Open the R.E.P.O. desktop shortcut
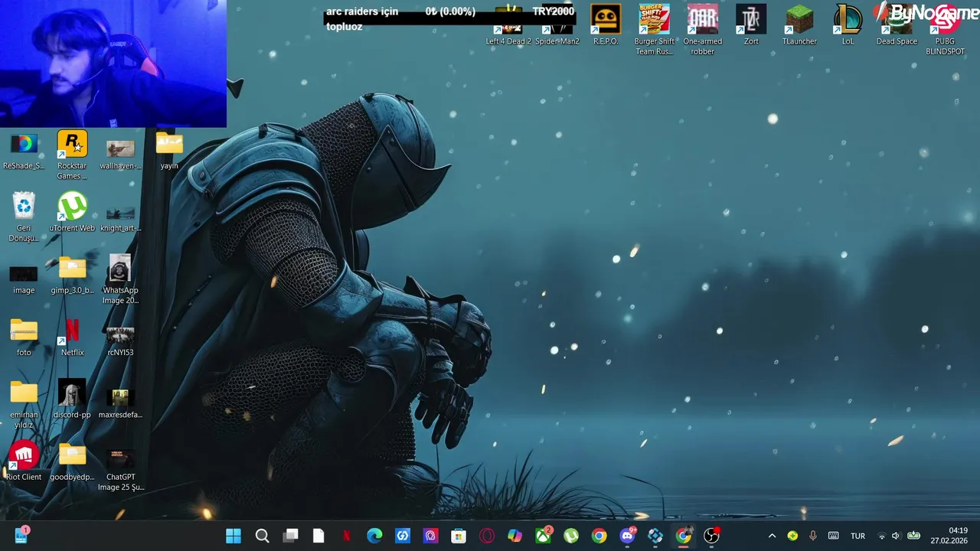The width and height of the screenshot is (980, 551). tap(606, 25)
